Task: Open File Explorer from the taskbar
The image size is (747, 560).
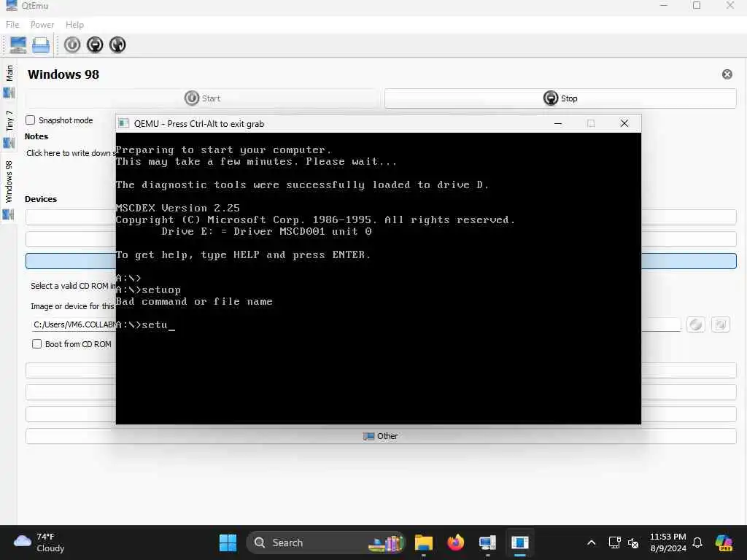Action: 424,542
